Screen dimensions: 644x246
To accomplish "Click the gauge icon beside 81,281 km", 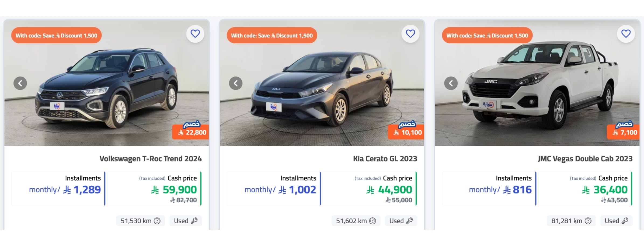I will click(x=588, y=221).
